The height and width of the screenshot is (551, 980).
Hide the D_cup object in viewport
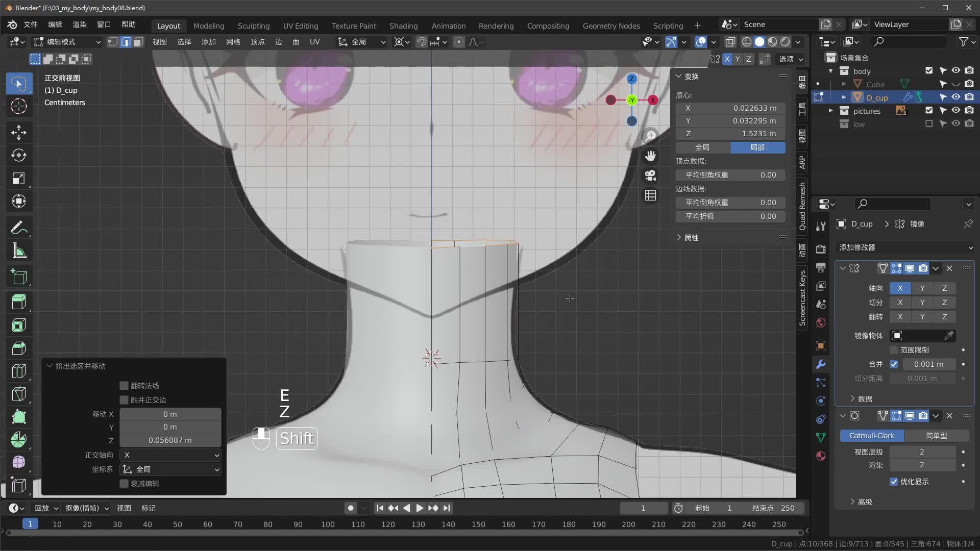956,97
